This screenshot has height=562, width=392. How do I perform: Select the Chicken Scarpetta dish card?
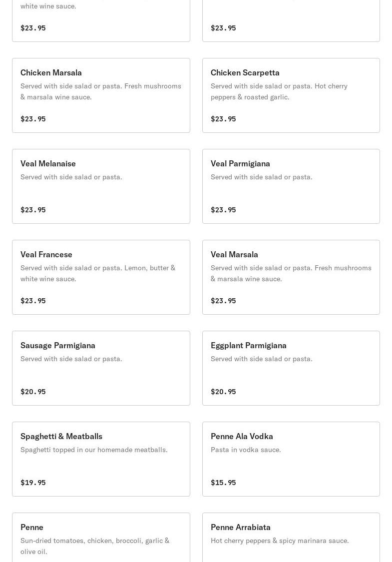(x=291, y=95)
